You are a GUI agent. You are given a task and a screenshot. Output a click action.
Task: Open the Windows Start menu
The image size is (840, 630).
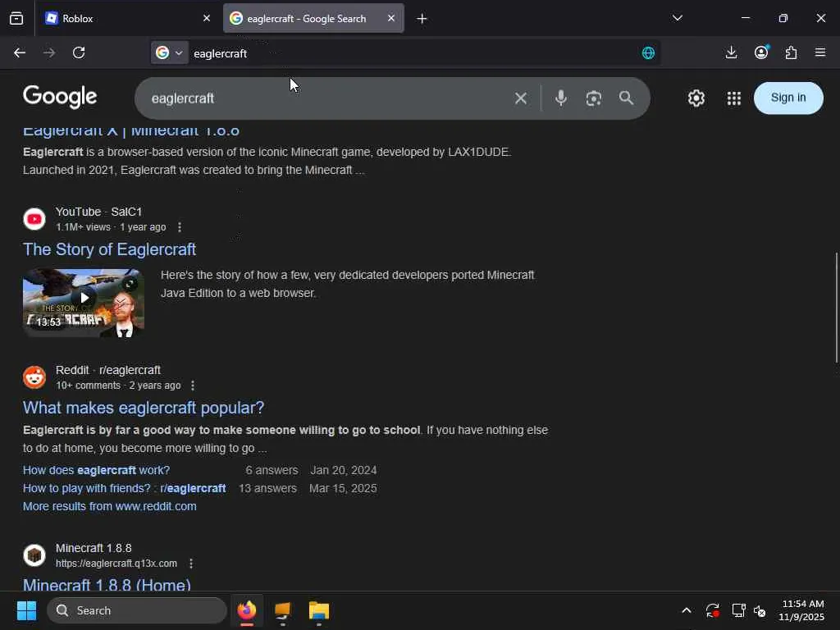[x=26, y=610]
